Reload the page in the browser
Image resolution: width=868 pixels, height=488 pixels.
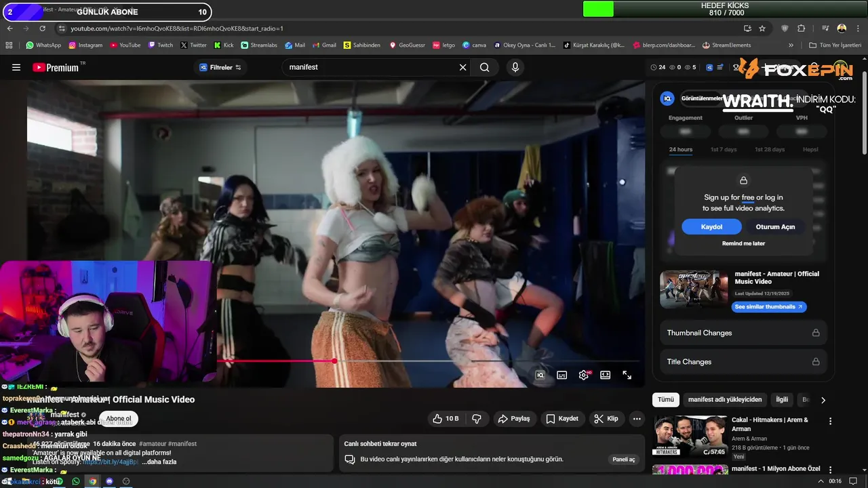(42, 28)
